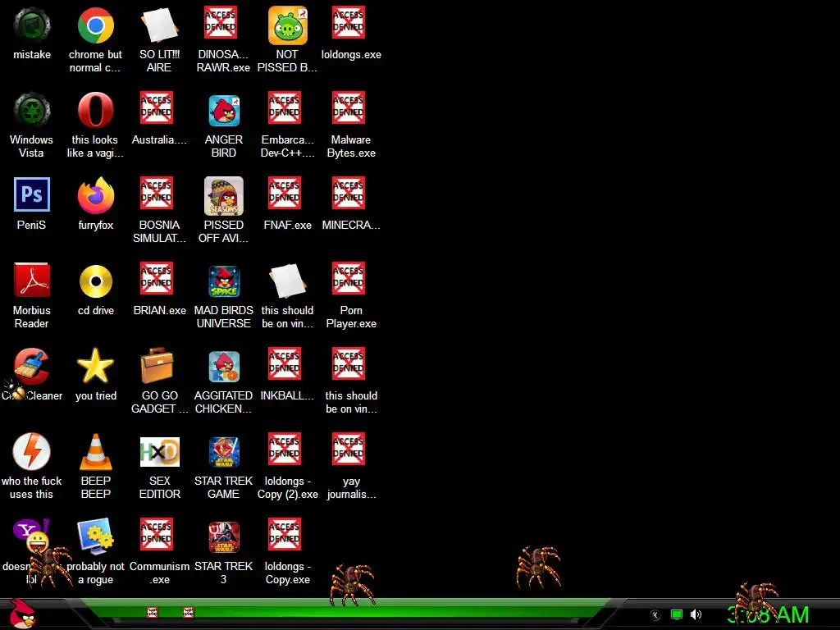The image size is (840, 630).
Task: Select the MINECRA... icon
Action: click(349, 193)
